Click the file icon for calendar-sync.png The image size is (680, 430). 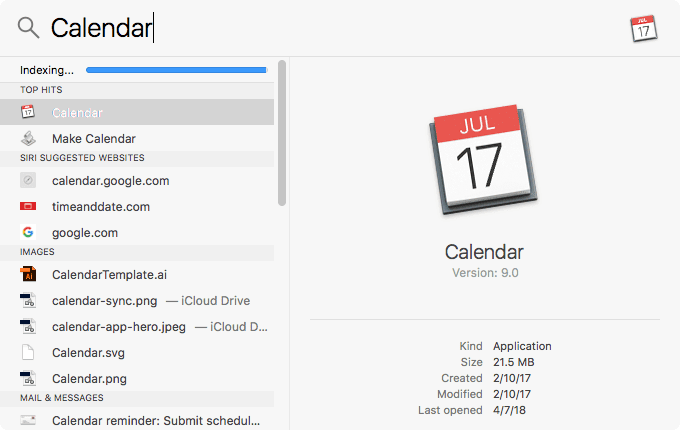28,300
